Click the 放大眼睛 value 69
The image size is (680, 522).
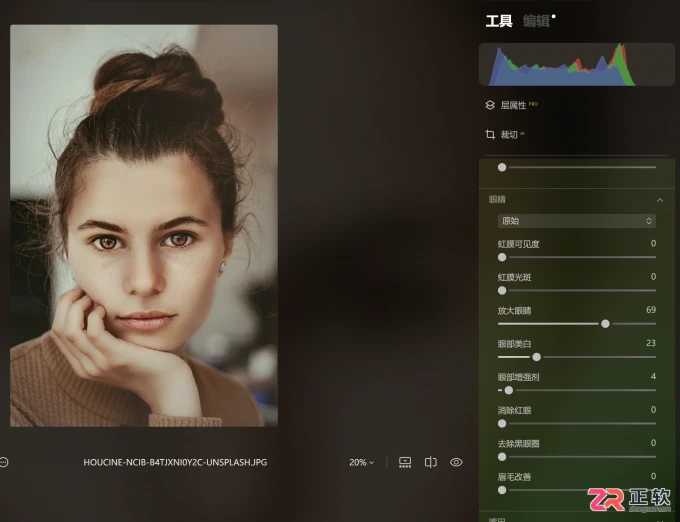coord(651,310)
